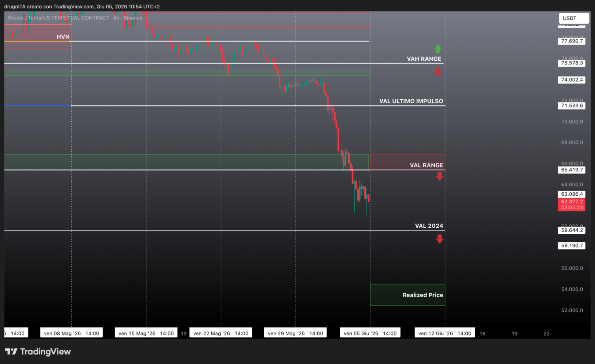Screen dimensions: 595x364
Task: Click the 70.000,0 price scale value
Action: pos(572,122)
